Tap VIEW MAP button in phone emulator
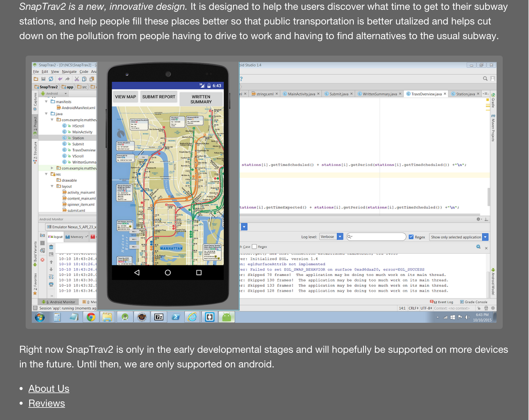 click(x=125, y=97)
